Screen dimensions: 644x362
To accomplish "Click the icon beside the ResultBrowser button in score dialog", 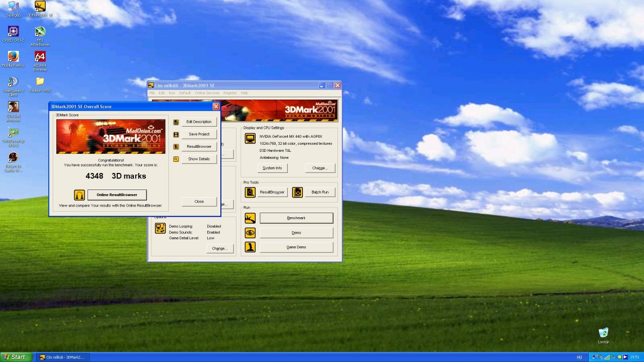I will coord(176,147).
